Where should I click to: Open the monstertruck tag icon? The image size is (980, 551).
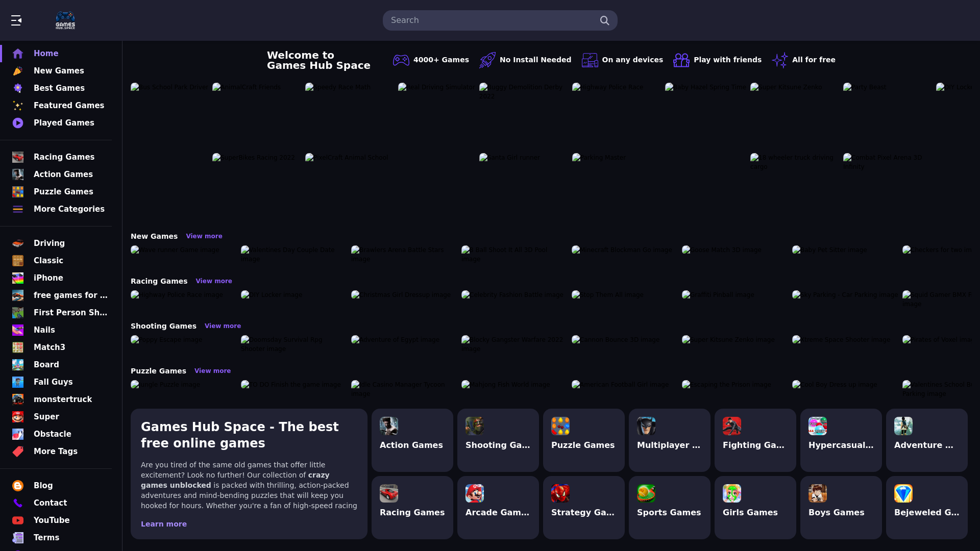point(18,399)
